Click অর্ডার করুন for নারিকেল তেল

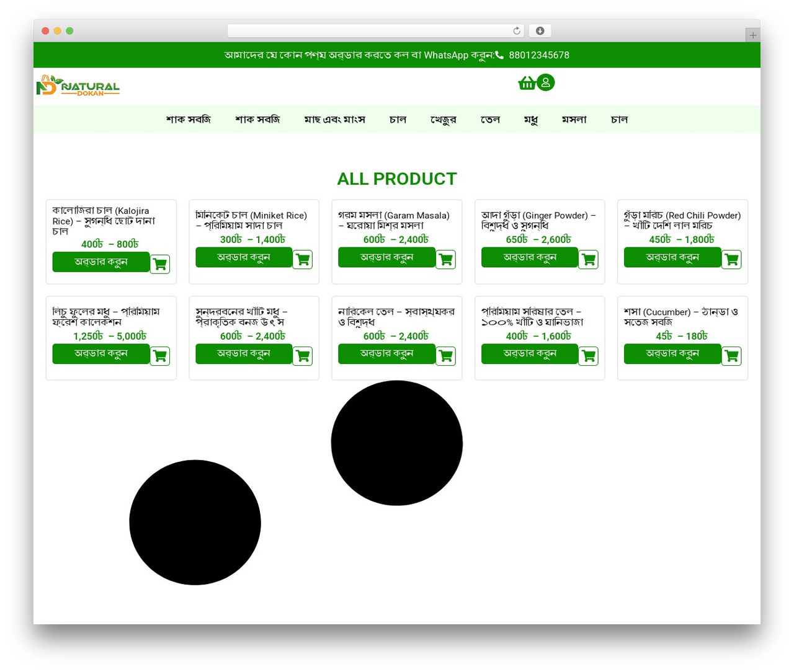pyautogui.click(x=387, y=353)
